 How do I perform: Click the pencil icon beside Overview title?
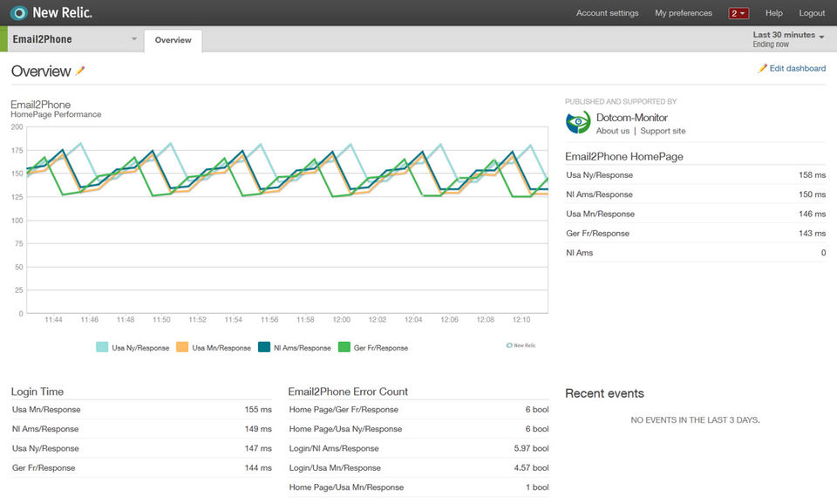pyautogui.click(x=80, y=71)
